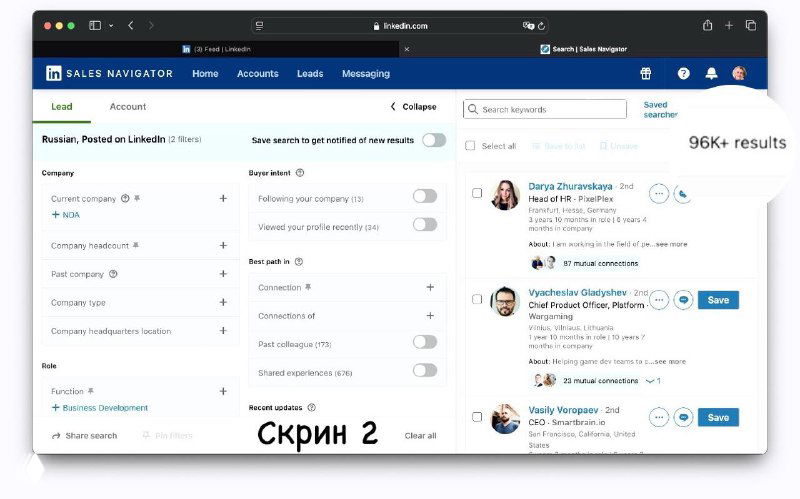Open Messaging in the navigation bar
Viewport: 800px width, 499px height.
(x=366, y=73)
